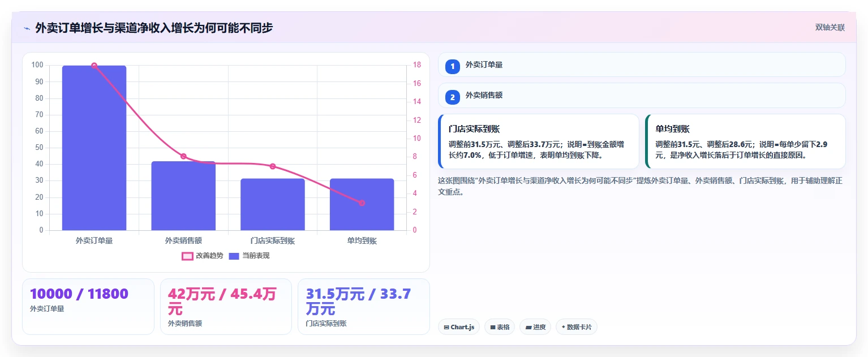Click the 42万元 / 45.4万元 stat card
Viewport: 868px width, 357px height.
point(226,307)
